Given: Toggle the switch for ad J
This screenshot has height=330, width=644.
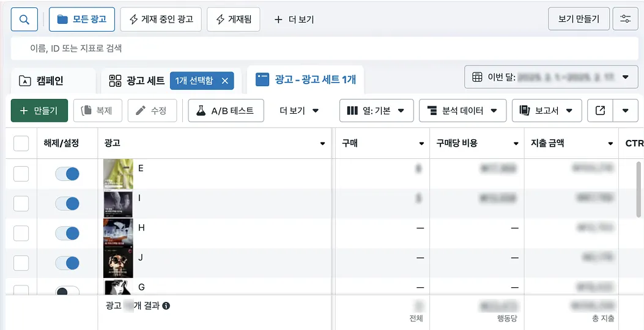Looking at the screenshot, I should pos(67,263).
